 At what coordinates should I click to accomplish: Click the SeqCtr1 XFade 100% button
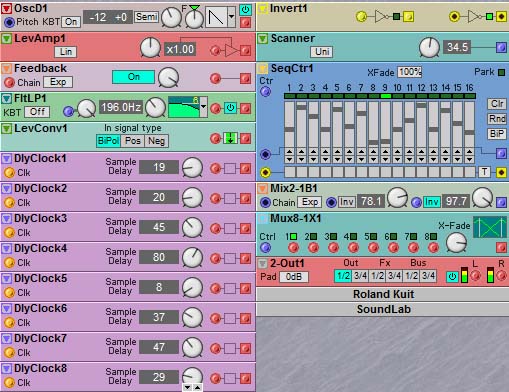410,72
